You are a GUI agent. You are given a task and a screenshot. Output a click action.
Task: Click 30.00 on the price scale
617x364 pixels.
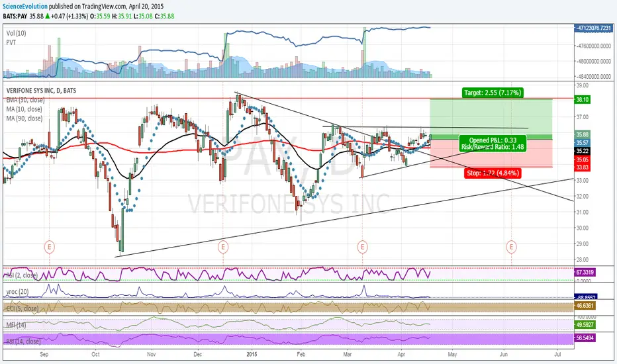point(583,228)
